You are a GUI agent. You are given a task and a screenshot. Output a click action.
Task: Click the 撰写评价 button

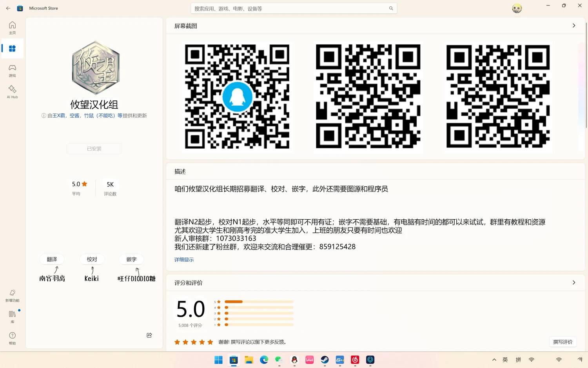point(563,342)
